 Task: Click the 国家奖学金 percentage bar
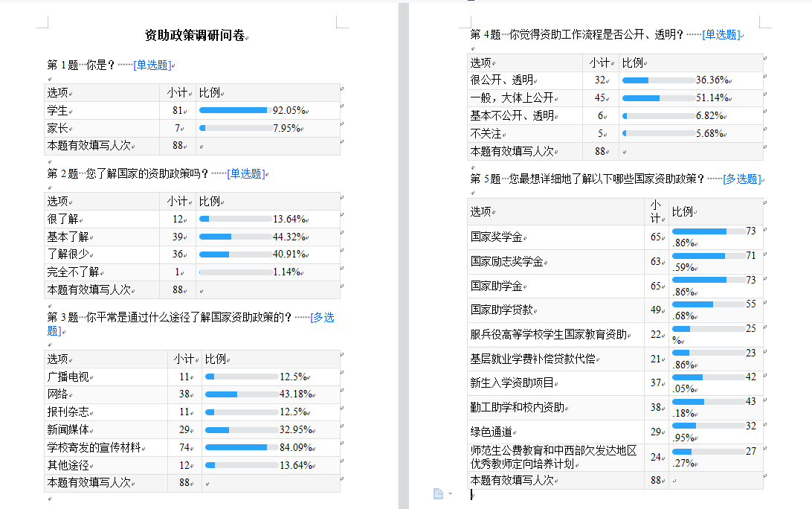(x=709, y=231)
